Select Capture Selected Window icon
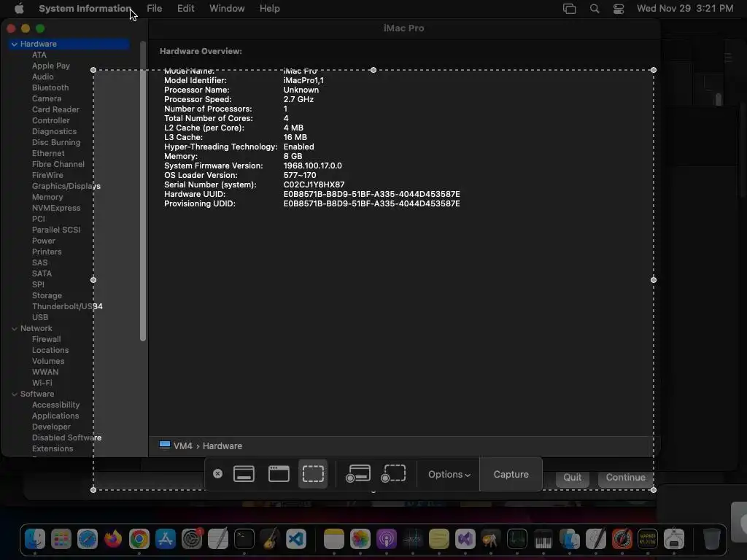747x560 pixels. pyautogui.click(x=279, y=474)
